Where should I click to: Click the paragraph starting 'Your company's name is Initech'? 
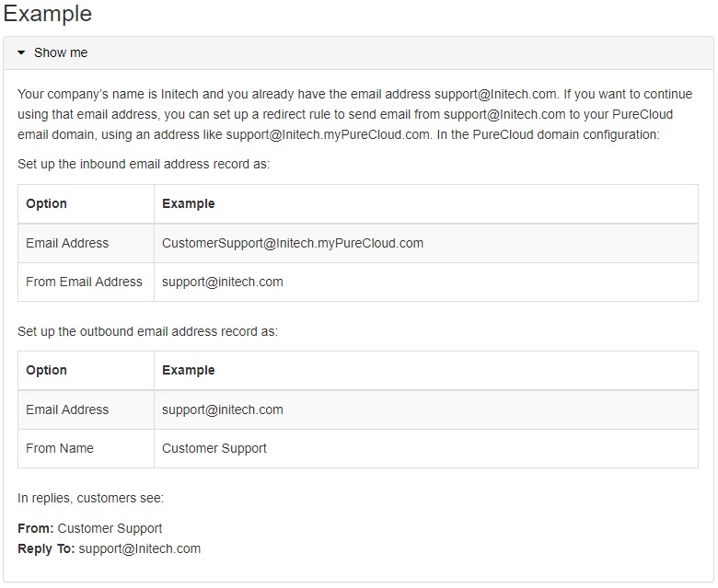tap(355, 114)
